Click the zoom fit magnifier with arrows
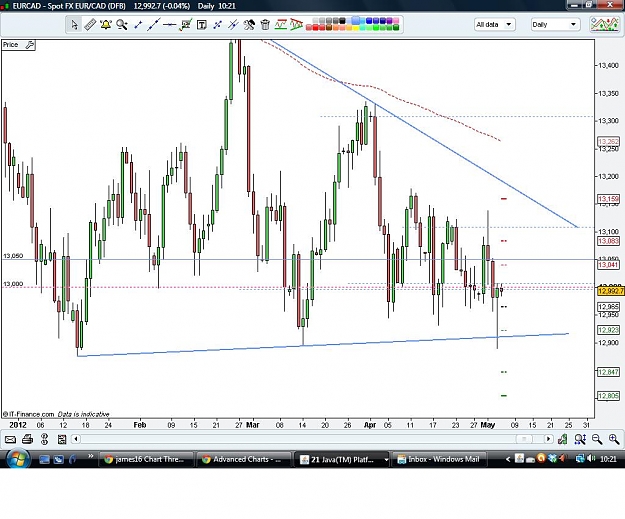Image resolution: width=625 pixels, height=519 pixels. click(580, 439)
